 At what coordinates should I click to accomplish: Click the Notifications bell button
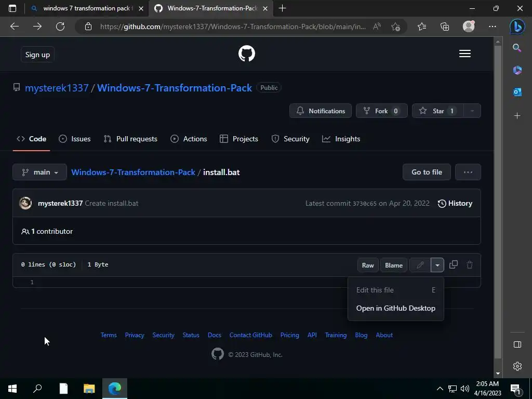coord(320,111)
